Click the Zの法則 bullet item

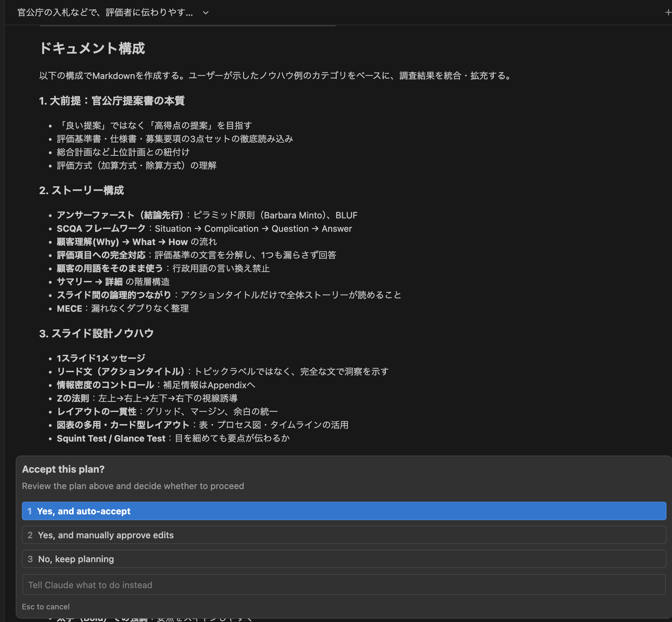[73, 398]
